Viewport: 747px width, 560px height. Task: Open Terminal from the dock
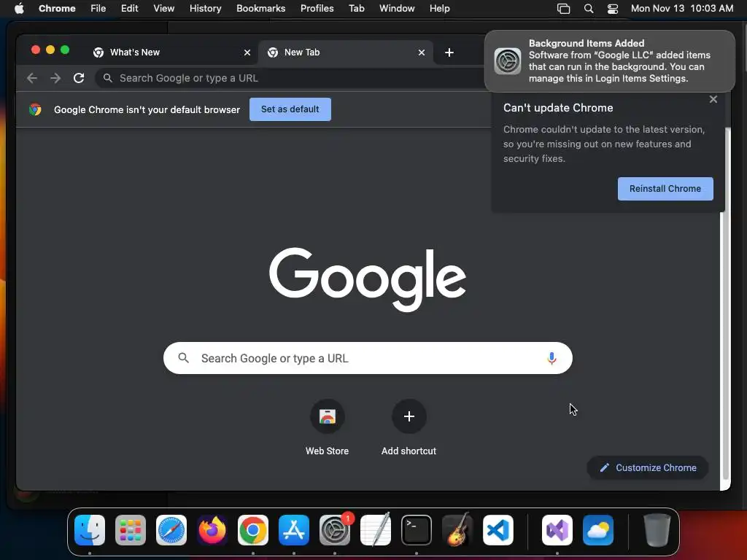click(417, 530)
